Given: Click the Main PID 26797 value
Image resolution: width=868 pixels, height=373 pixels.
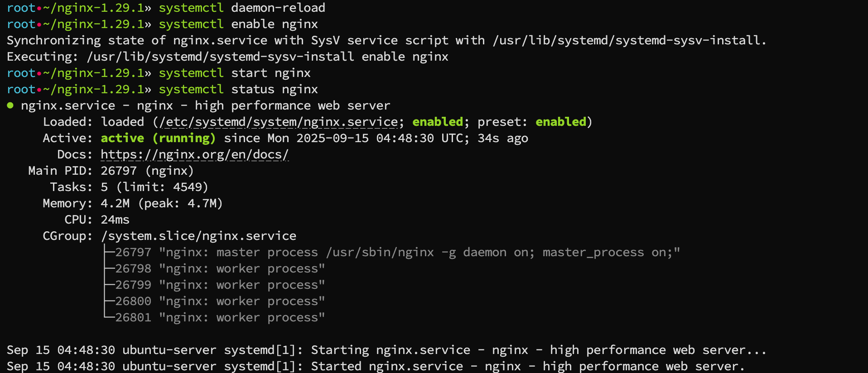Looking at the screenshot, I should click(x=119, y=171).
